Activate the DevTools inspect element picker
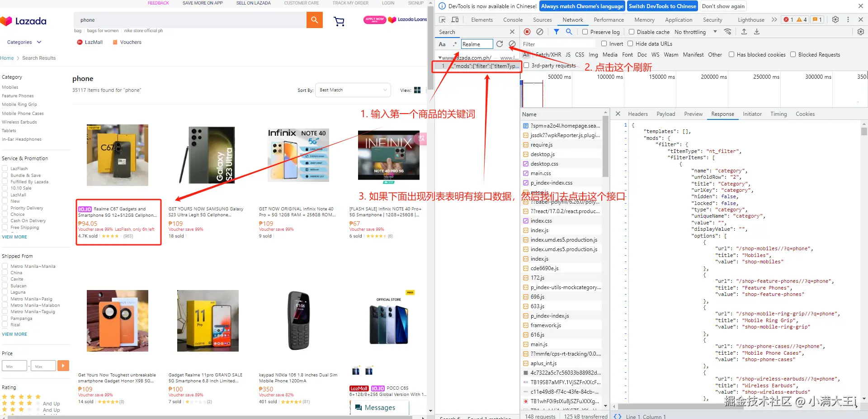868x419 pixels. tap(442, 19)
